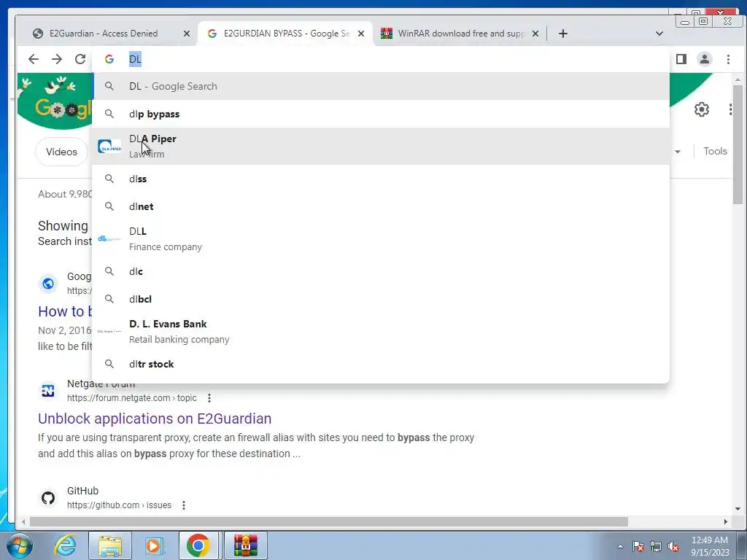Pick the 'dlnet' suggestion
Screen dimensions: 747x560
(x=381, y=206)
